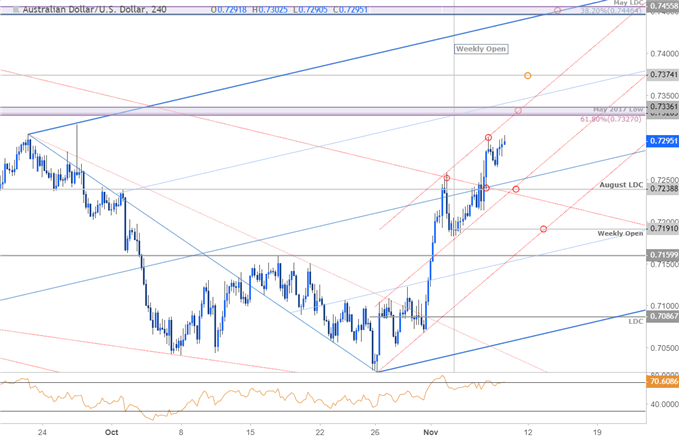Click the 0.74558 price label

point(663,6)
